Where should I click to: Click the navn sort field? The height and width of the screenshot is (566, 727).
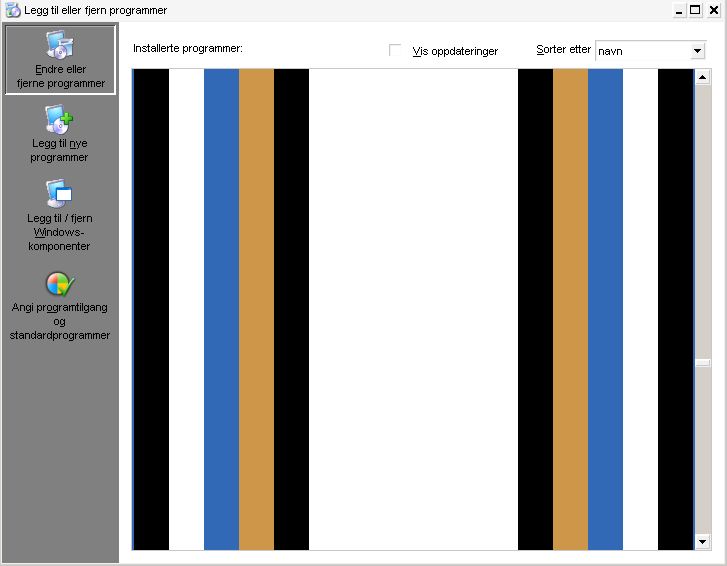pyautogui.click(x=650, y=51)
